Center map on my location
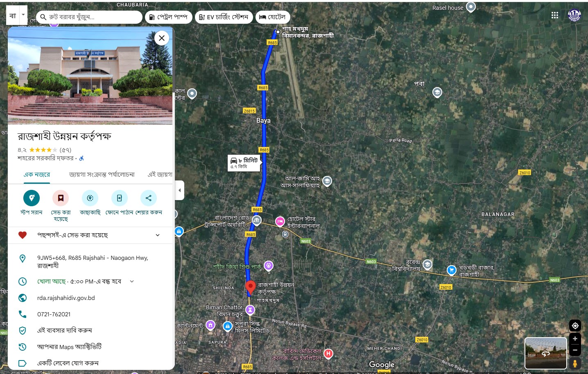The width and height of the screenshot is (588, 374). click(x=575, y=326)
